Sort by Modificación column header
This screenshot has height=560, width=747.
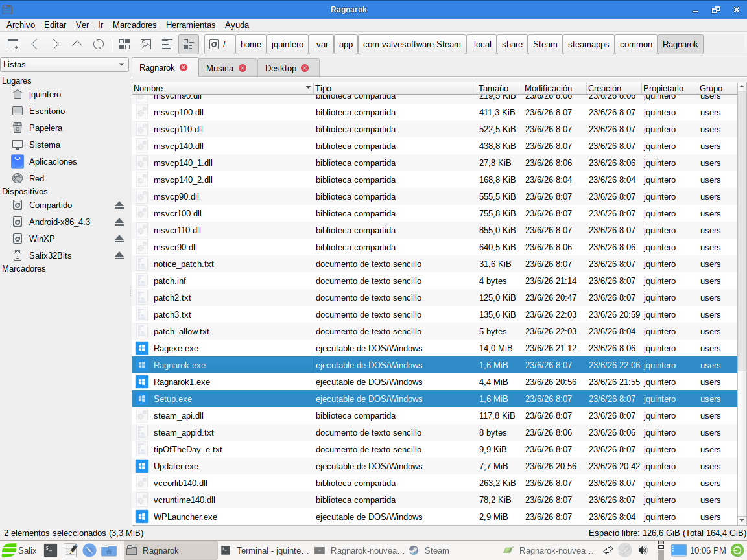[x=554, y=88]
